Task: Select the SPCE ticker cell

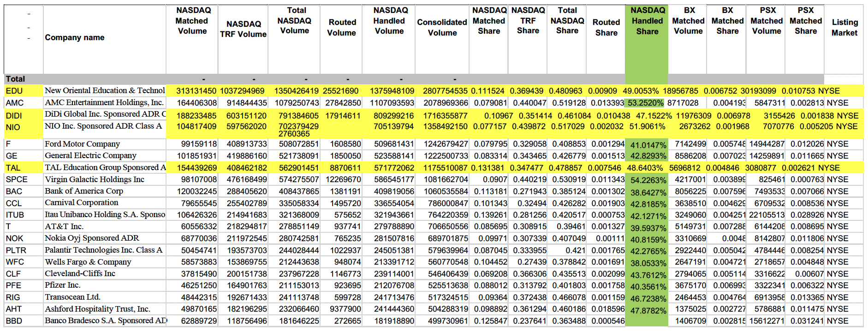Action: point(17,179)
